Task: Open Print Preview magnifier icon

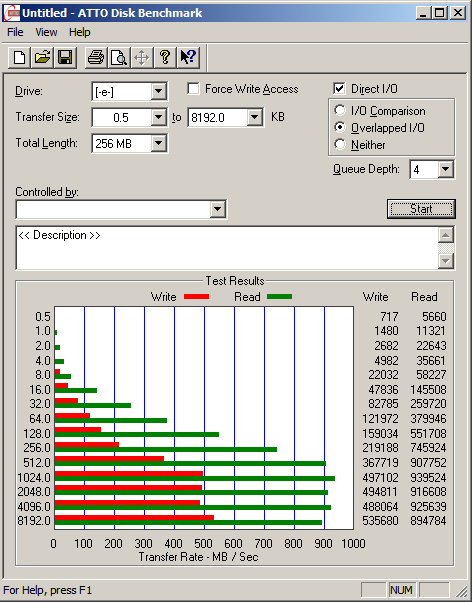Action: coord(119,58)
